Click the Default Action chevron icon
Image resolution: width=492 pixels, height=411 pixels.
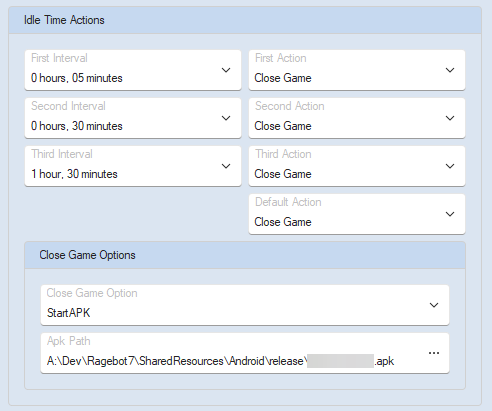[x=450, y=214]
